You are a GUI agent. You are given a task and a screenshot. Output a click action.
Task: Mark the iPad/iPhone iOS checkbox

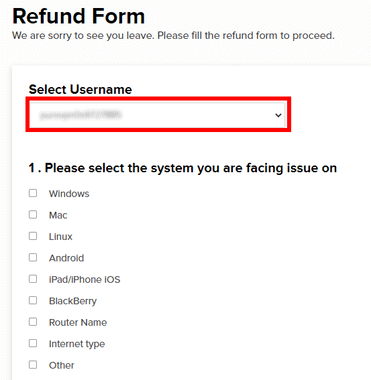click(33, 279)
